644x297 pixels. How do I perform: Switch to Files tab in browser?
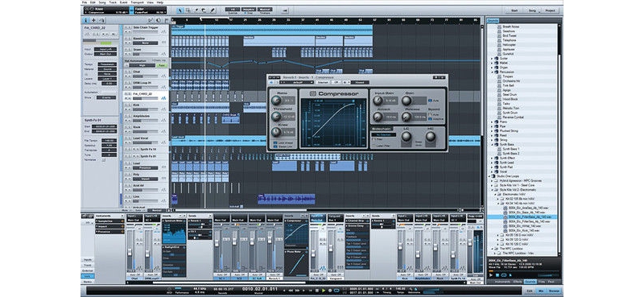tap(542, 282)
